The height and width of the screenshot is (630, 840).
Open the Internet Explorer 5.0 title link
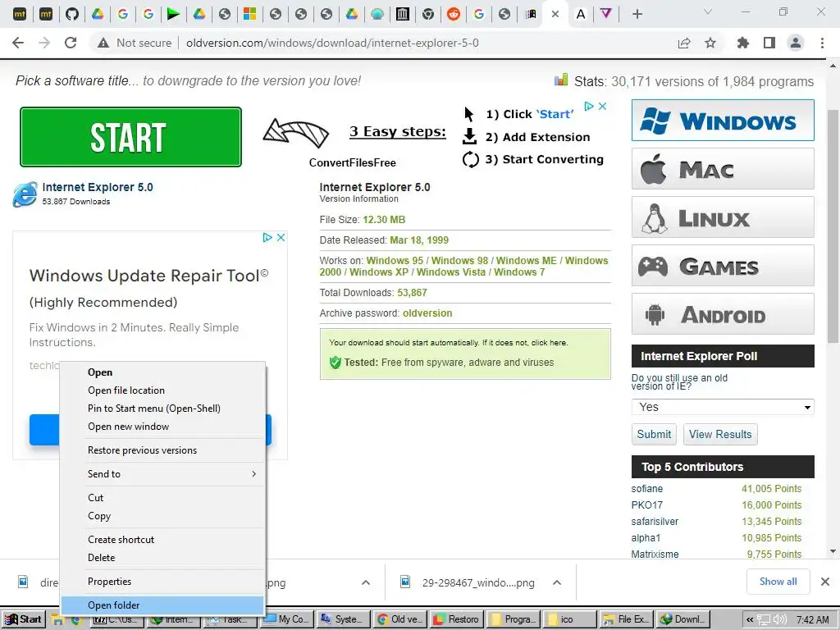click(98, 188)
